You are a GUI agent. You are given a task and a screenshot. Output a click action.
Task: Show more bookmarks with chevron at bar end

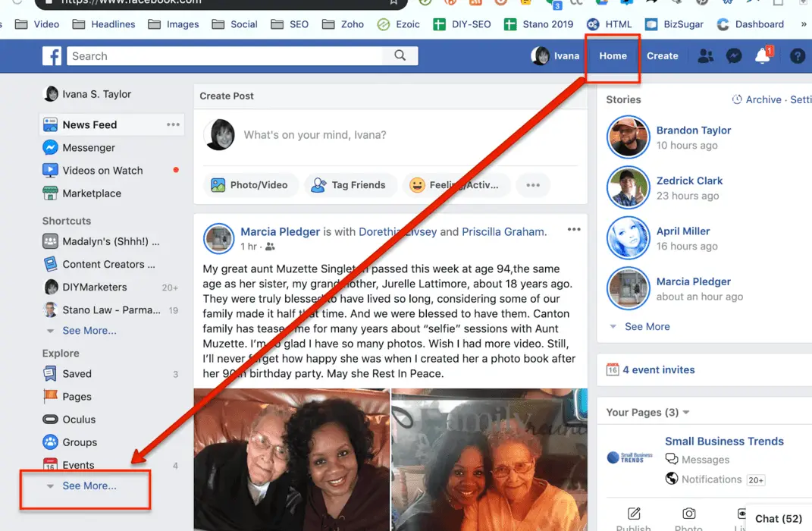pyautogui.click(x=803, y=24)
